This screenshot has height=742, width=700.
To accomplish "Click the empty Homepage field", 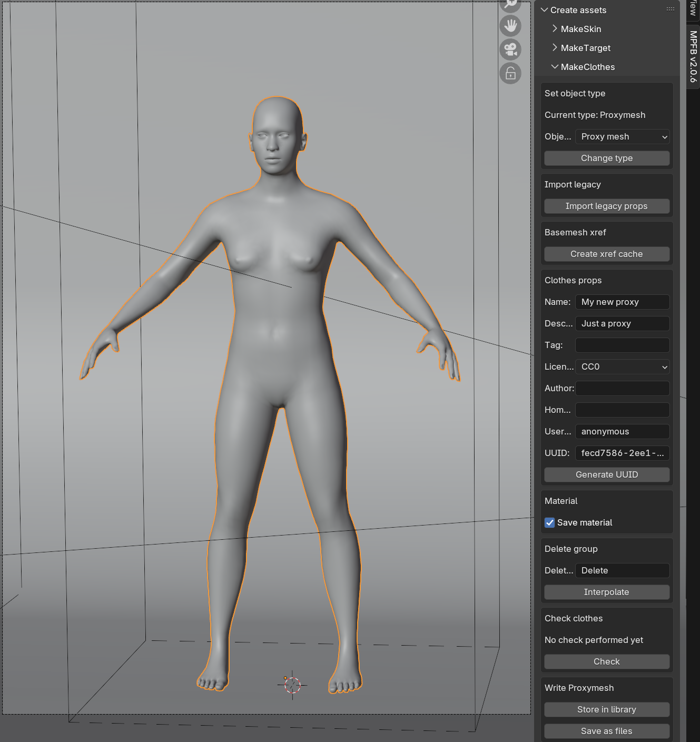I will pos(623,410).
